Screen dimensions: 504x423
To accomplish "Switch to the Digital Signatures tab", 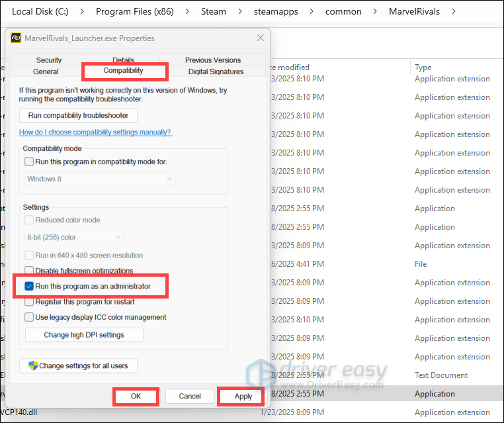I will pyautogui.click(x=216, y=71).
